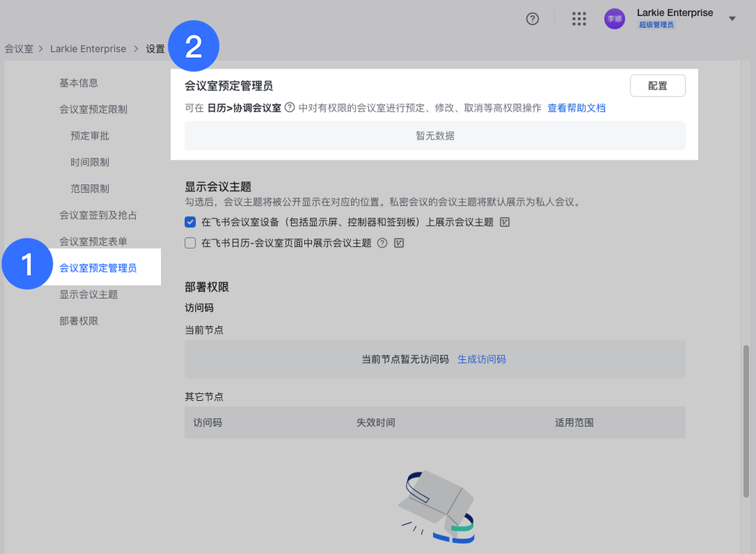This screenshot has height=554, width=756.
Task: Open the app grid menu icon
Action: (x=579, y=19)
